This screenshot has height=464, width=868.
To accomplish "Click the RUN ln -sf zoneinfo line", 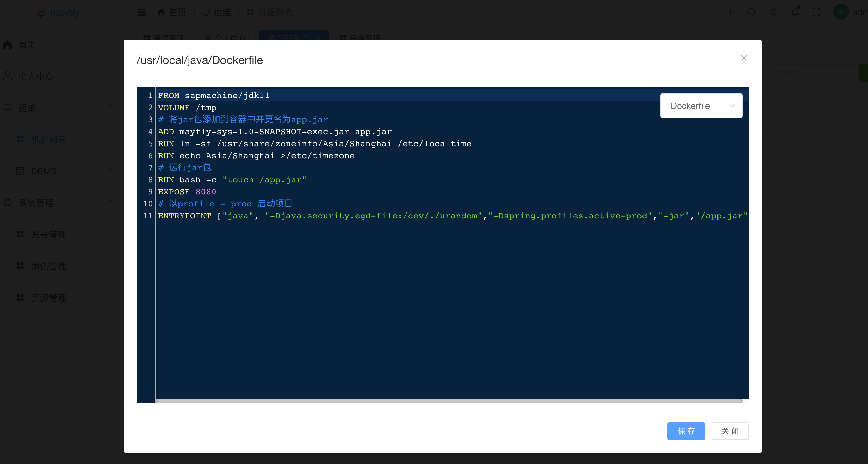I will (x=315, y=144).
